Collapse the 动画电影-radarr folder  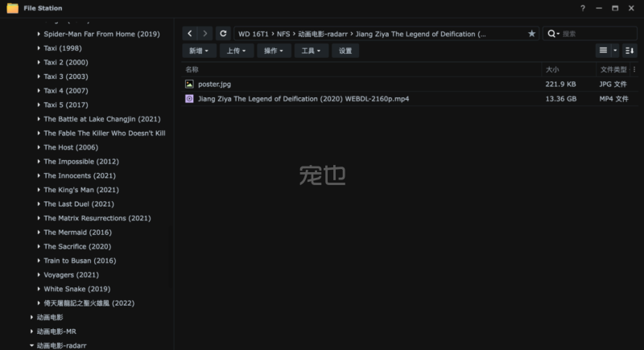point(31,346)
